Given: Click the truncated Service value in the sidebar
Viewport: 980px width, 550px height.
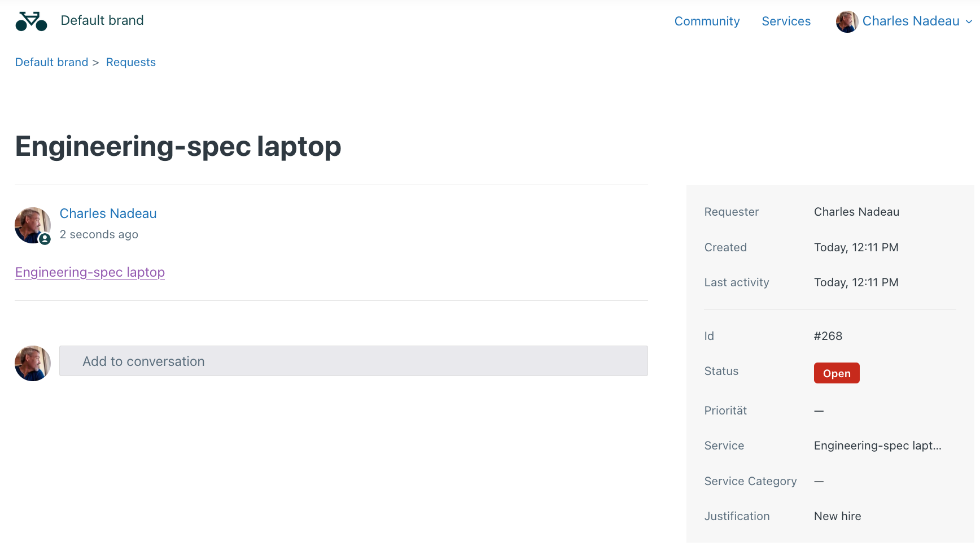Looking at the screenshot, I should coord(877,446).
